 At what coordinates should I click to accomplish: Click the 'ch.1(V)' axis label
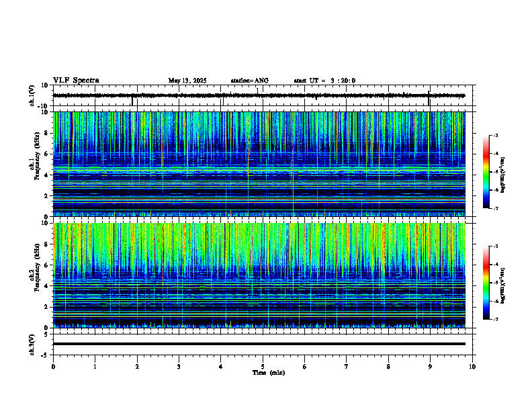(x=32, y=95)
